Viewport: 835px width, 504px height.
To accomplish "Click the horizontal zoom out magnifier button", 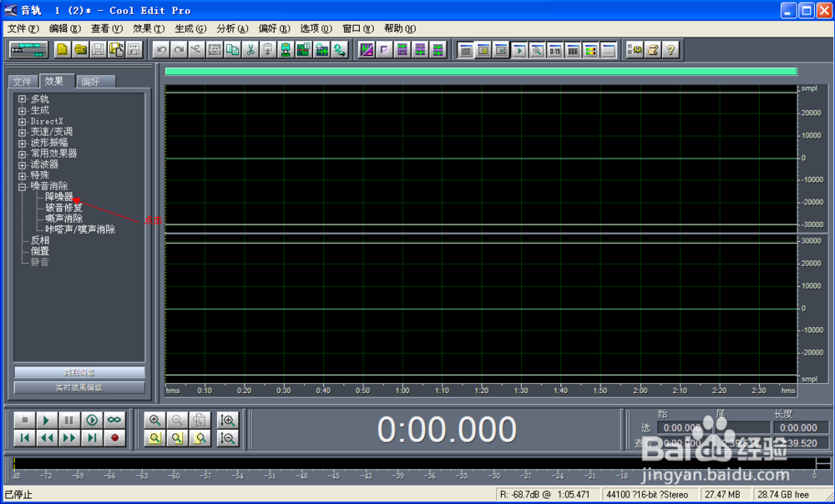I will tap(177, 420).
